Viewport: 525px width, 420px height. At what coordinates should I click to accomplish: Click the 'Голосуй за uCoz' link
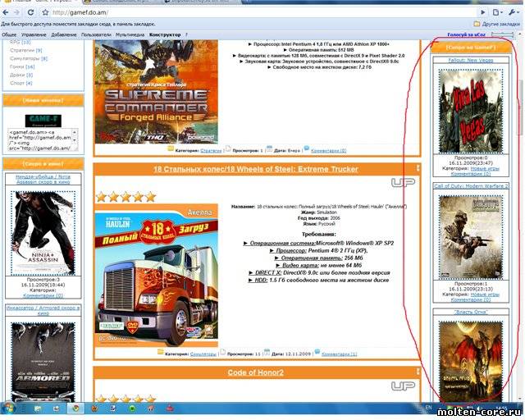(x=467, y=34)
